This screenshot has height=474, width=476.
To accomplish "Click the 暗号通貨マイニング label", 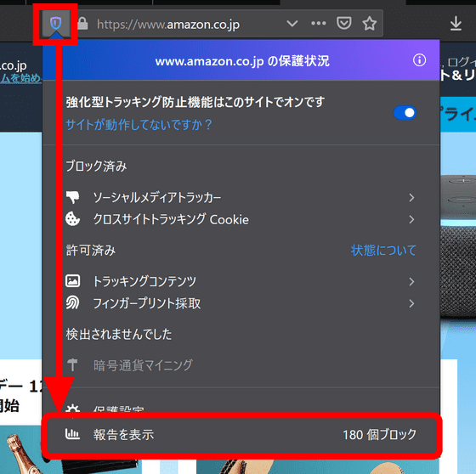I will coord(143,365).
